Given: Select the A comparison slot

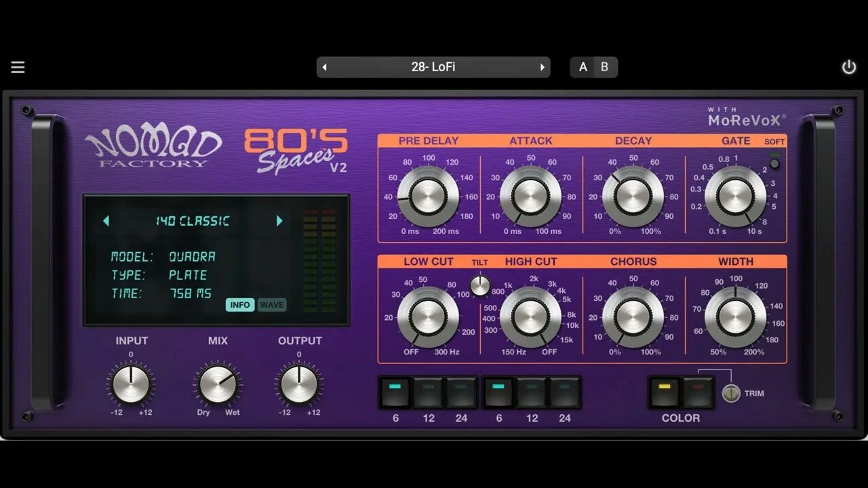Looking at the screenshot, I should (583, 67).
